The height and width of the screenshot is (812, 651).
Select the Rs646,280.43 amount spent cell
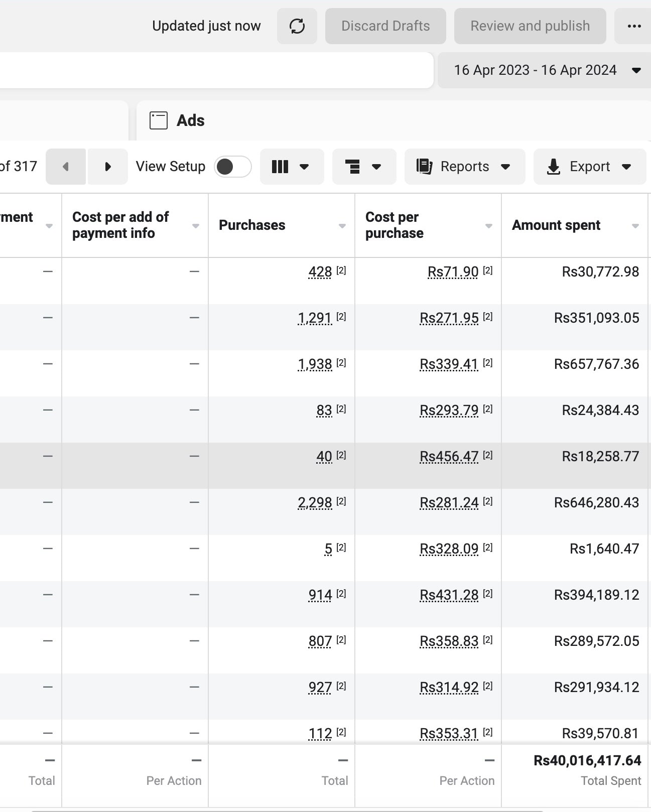pyautogui.click(x=575, y=512)
